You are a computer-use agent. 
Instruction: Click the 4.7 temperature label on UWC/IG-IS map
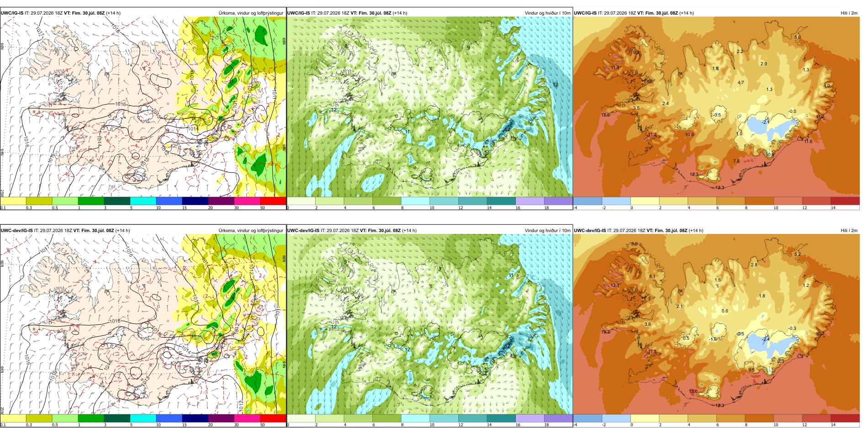pos(741,83)
